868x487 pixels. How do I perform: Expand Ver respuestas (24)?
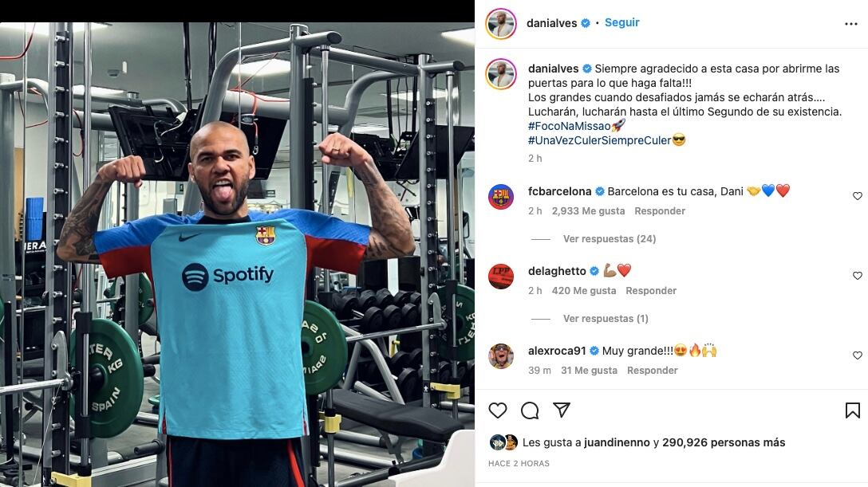[x=610, y=239]
